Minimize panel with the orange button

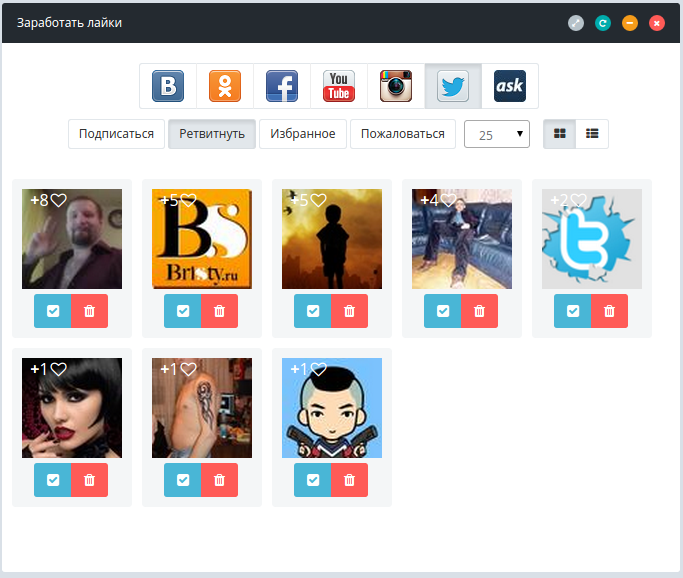point(630,23)
